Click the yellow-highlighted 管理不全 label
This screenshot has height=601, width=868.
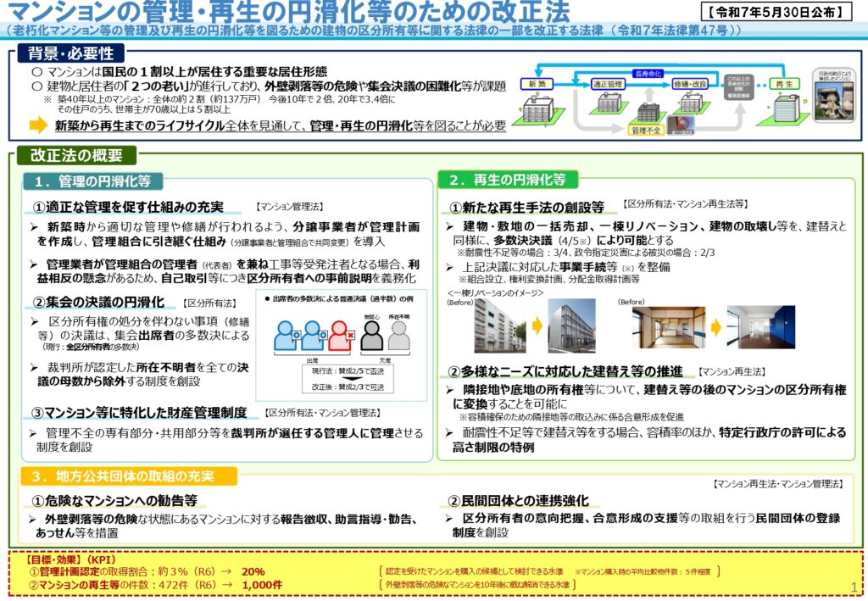(x=646, y=129)
